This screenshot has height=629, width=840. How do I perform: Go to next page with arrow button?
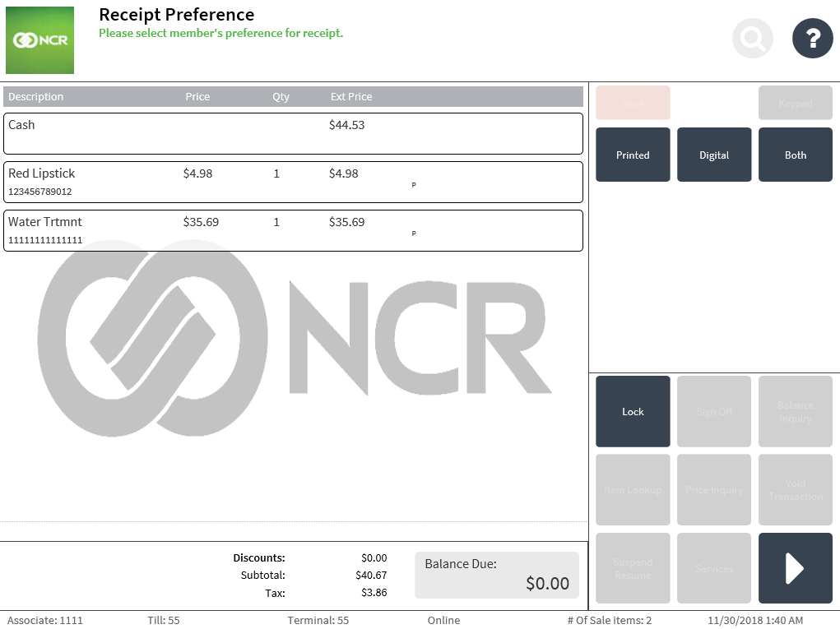[x=795, y=568]
